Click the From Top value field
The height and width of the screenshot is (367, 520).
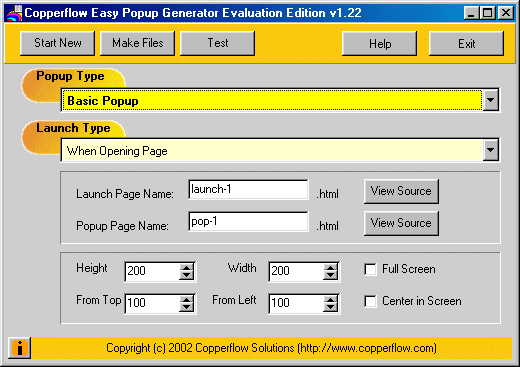152,303
